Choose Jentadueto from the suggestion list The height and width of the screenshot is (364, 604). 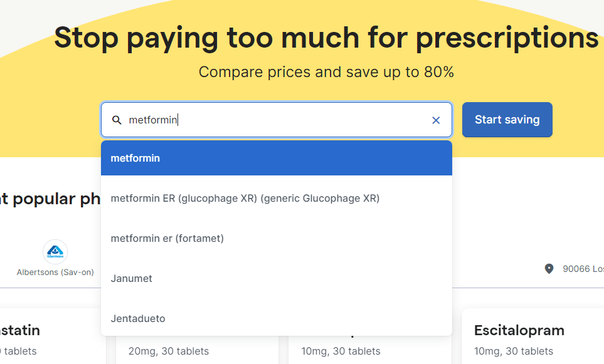pos(138,318)
